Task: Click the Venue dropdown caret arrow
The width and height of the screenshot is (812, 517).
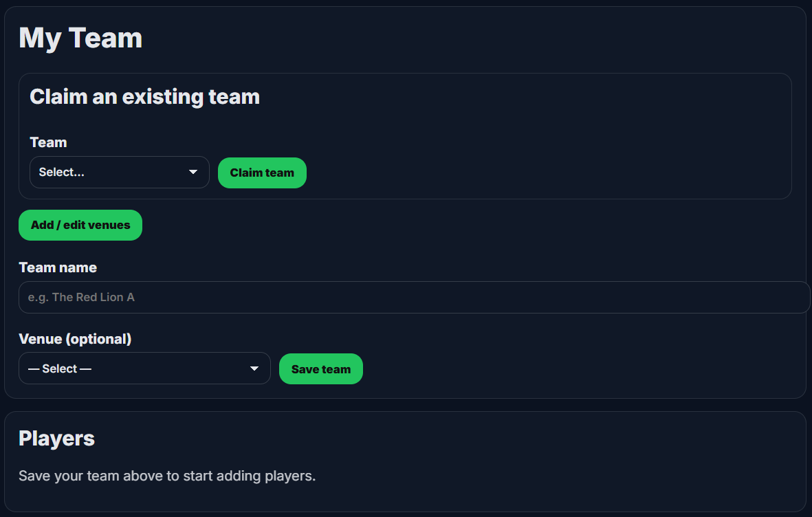Action: 254,368
